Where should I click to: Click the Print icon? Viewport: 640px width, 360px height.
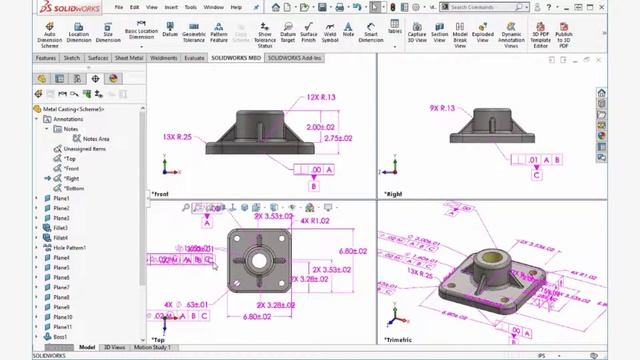coord(339,7)
